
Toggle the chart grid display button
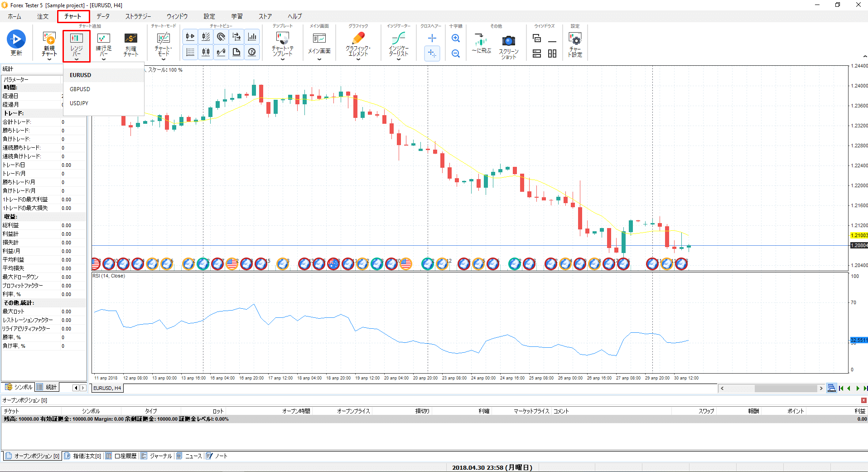(x=190, y=52)
